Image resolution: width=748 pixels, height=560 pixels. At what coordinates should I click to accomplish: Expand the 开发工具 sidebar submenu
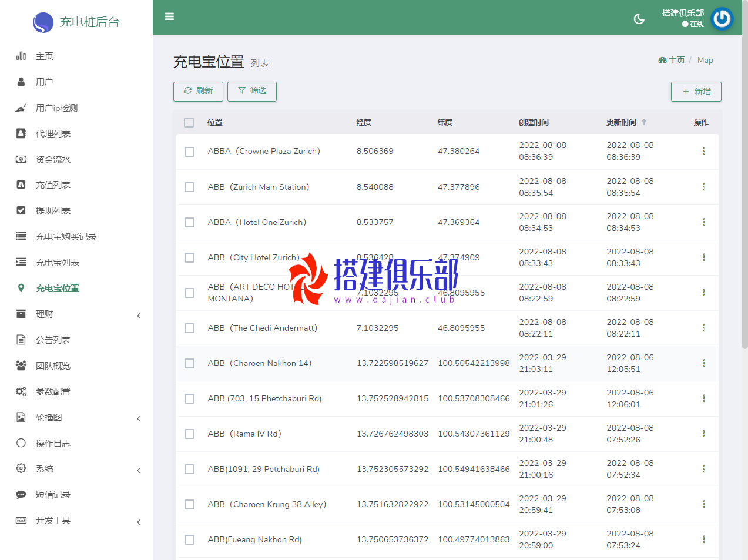(x=139, y=522)
